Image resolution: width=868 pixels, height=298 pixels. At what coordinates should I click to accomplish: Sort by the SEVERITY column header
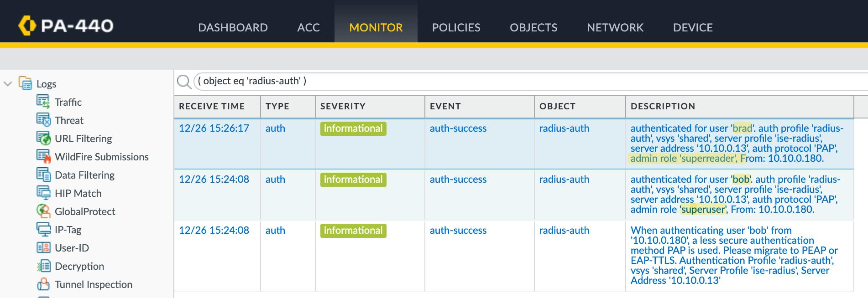coord(342,106)
